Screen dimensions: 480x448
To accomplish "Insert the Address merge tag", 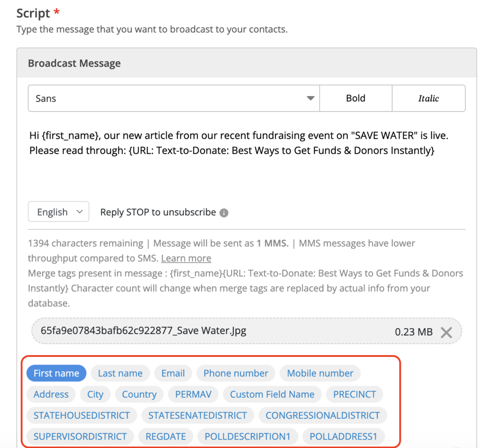I will tap(51, 395).
